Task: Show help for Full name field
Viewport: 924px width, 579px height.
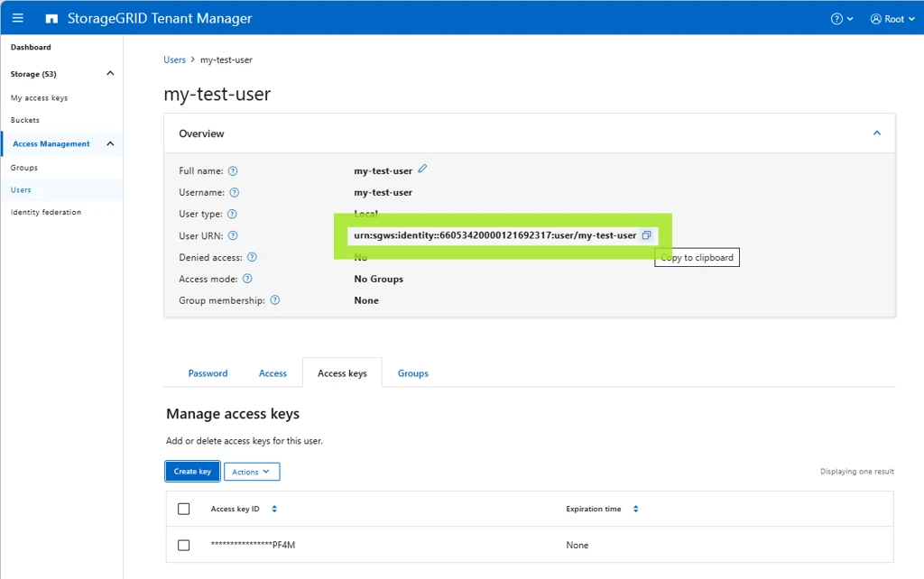Action: pos(233,170)
